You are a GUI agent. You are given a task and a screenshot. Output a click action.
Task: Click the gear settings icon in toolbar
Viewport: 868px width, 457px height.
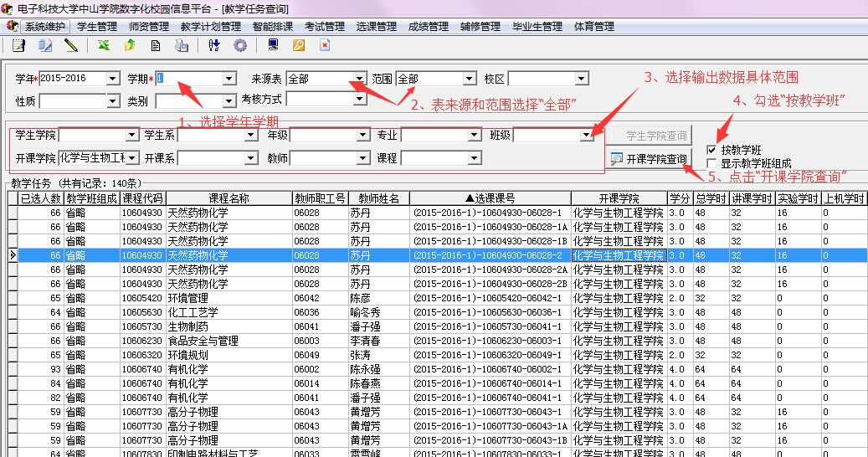click(240, 45)
